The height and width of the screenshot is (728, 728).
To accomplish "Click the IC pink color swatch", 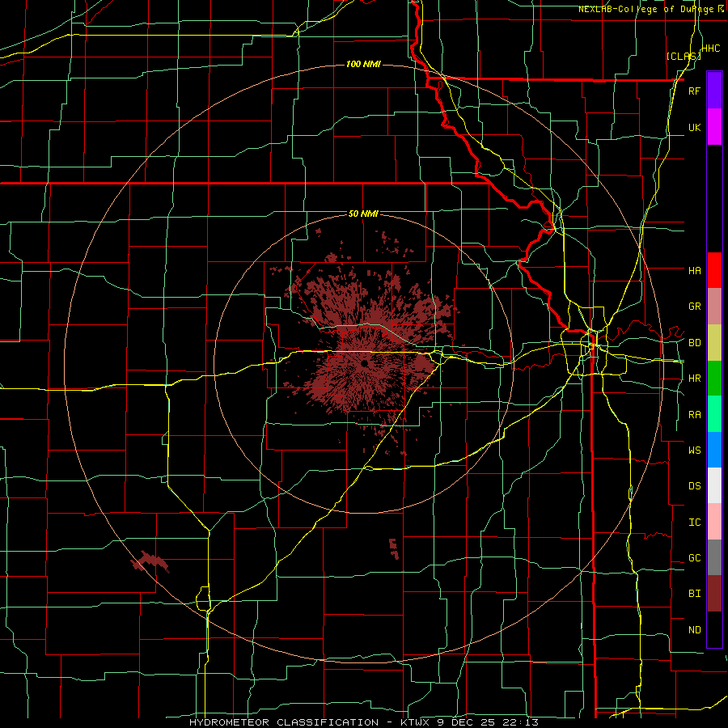I will click(714, 522).
